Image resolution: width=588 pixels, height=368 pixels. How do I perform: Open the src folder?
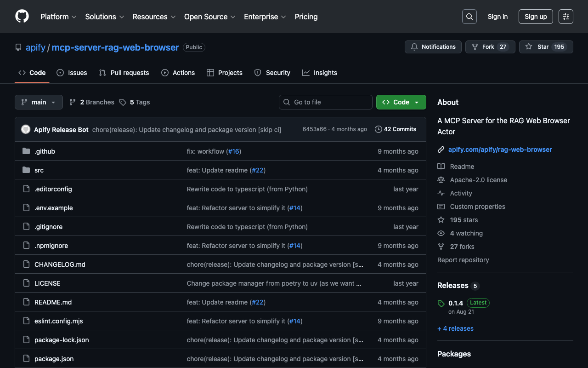[x=39, y=170]
